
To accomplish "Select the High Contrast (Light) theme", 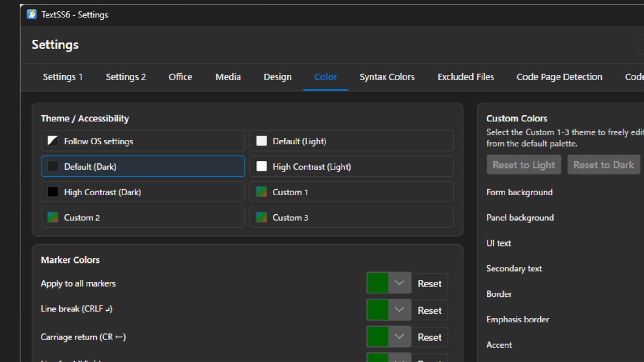I will (x=352, y=167).
